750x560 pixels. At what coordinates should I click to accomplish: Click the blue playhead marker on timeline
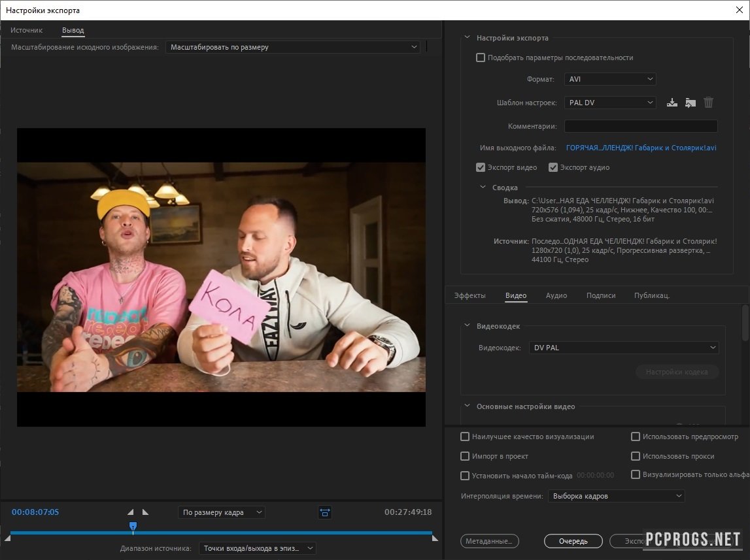(133, 526)
